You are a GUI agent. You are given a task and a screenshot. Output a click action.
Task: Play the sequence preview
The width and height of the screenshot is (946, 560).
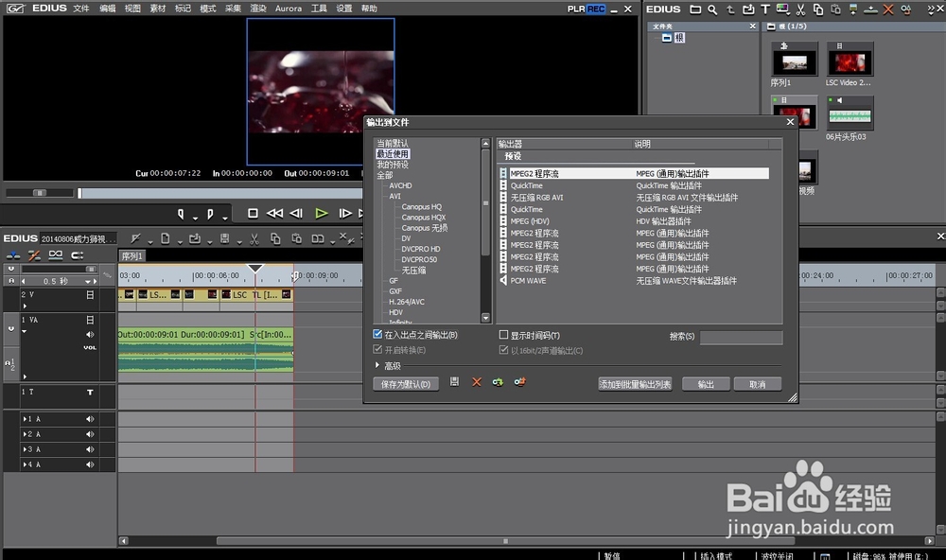(x=321, y=213)
